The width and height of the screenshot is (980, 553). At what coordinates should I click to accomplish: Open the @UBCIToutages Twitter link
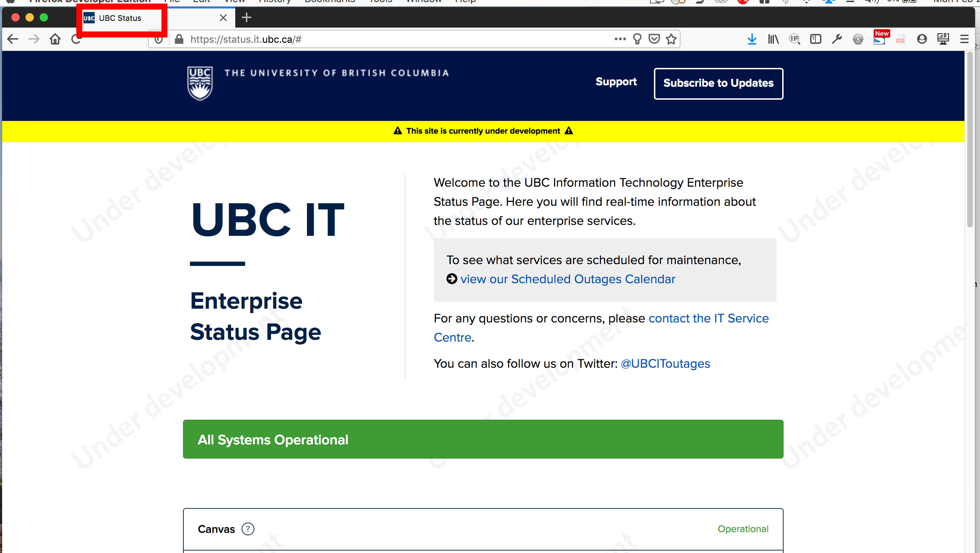point(665,364)
